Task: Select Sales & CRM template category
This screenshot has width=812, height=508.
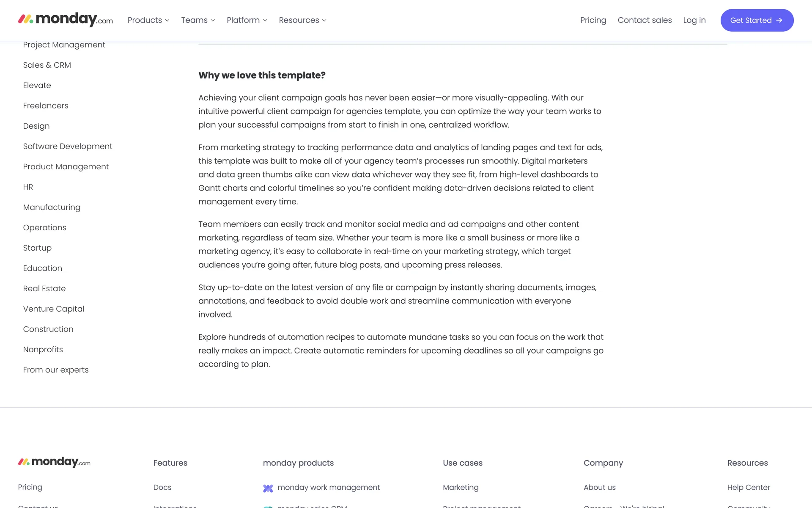Action: pos(47,65)
